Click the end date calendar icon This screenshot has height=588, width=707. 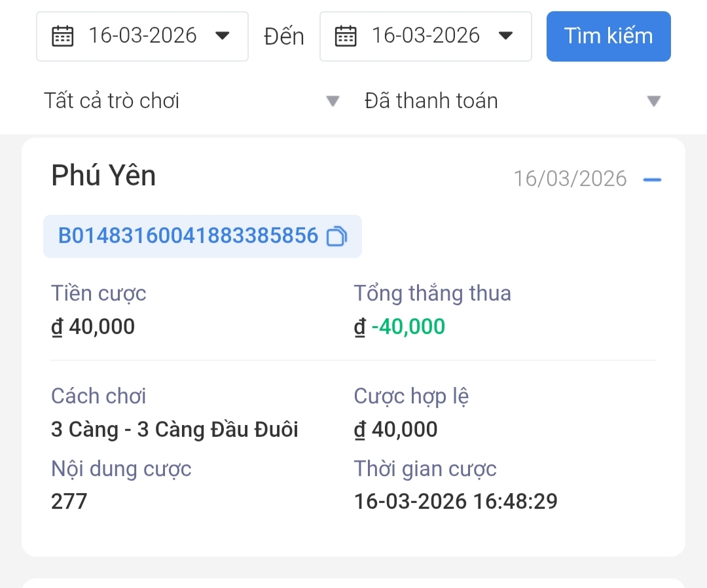[346, 36]
